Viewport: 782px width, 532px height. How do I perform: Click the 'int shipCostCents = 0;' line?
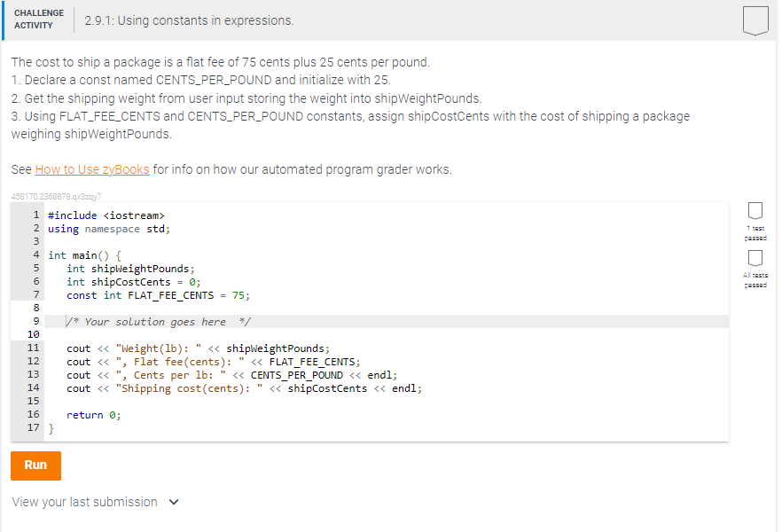134,282
